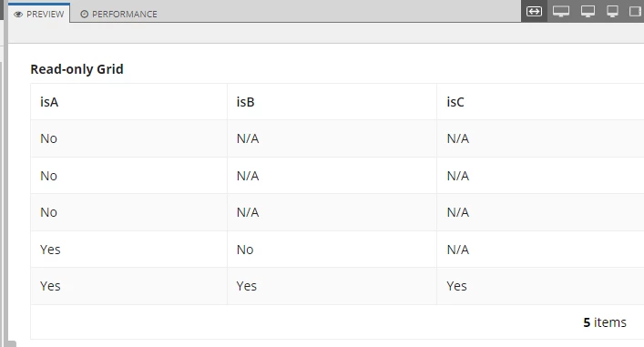Choose the medium desktop monitor preview icon
This screenshot has width=644, height=347.
[588, 11]
